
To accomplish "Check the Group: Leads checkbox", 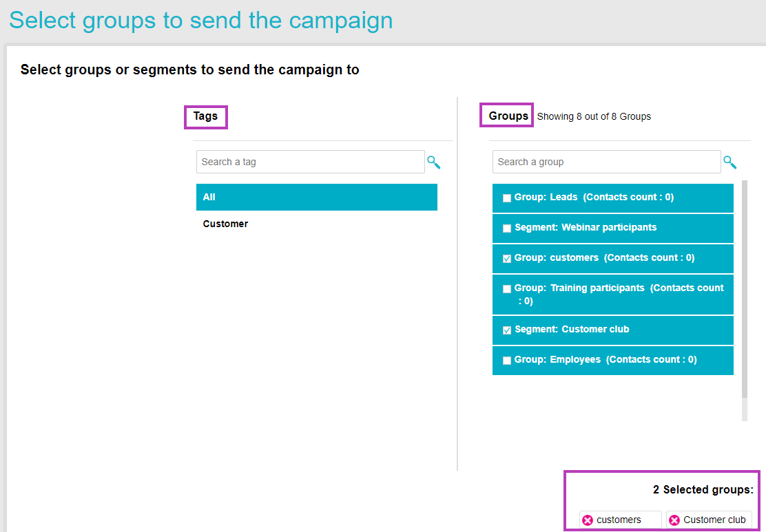I will pos(506,198).
